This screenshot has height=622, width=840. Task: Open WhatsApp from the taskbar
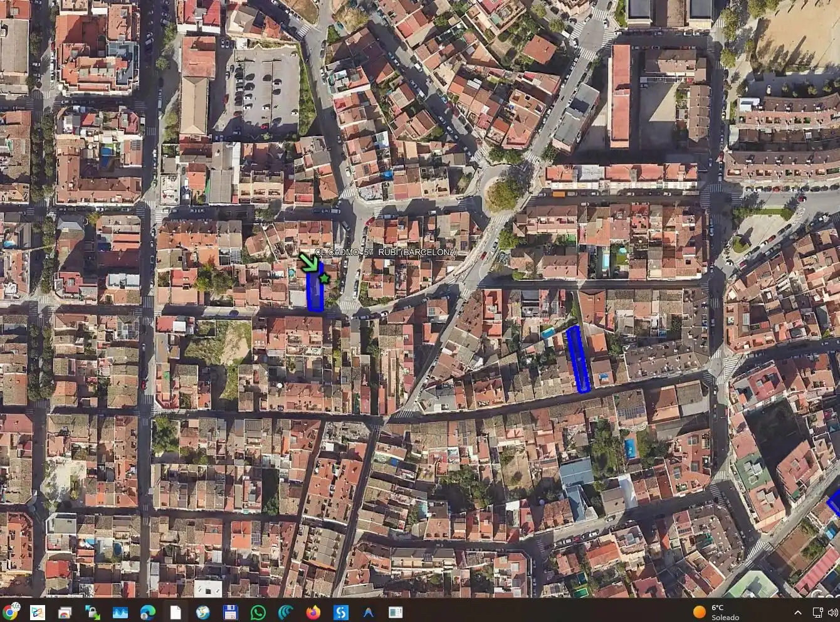258,612
